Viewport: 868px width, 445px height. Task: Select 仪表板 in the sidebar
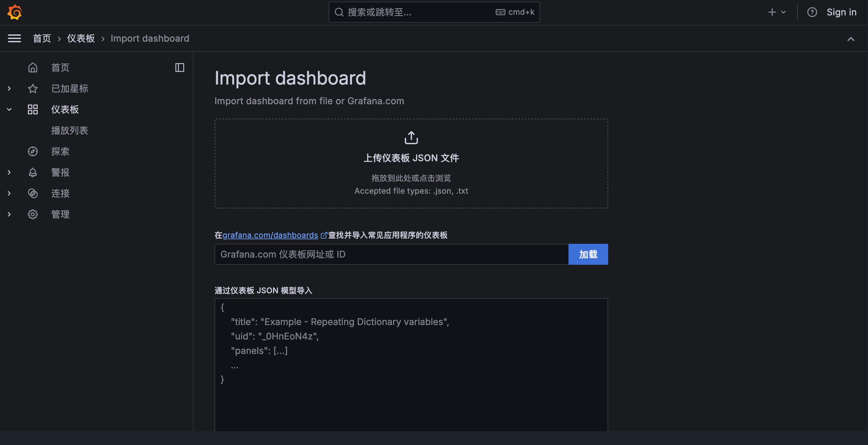[65, 109]
